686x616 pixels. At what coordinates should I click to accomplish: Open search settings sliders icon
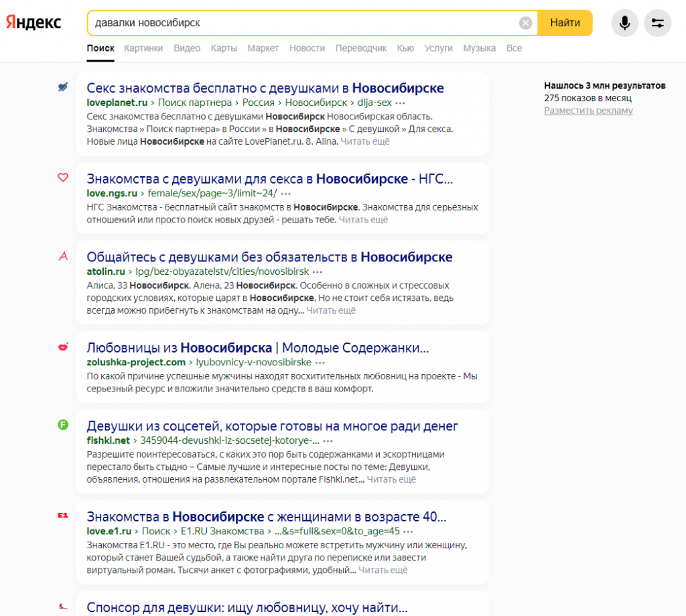coord(657,23)
